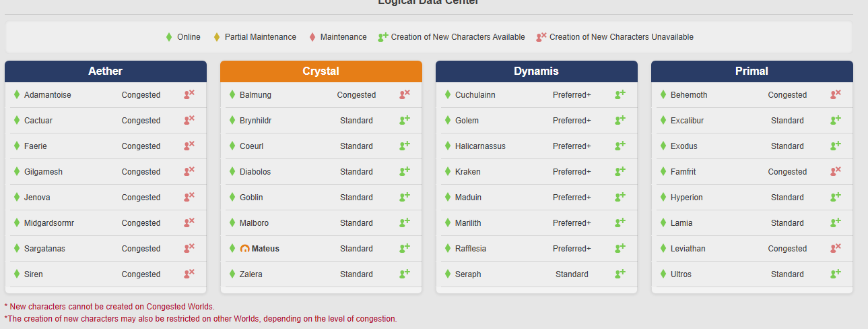
Task: Click the character creation unavailable icon for Behemoth
Action: click(x=836, y=94)
